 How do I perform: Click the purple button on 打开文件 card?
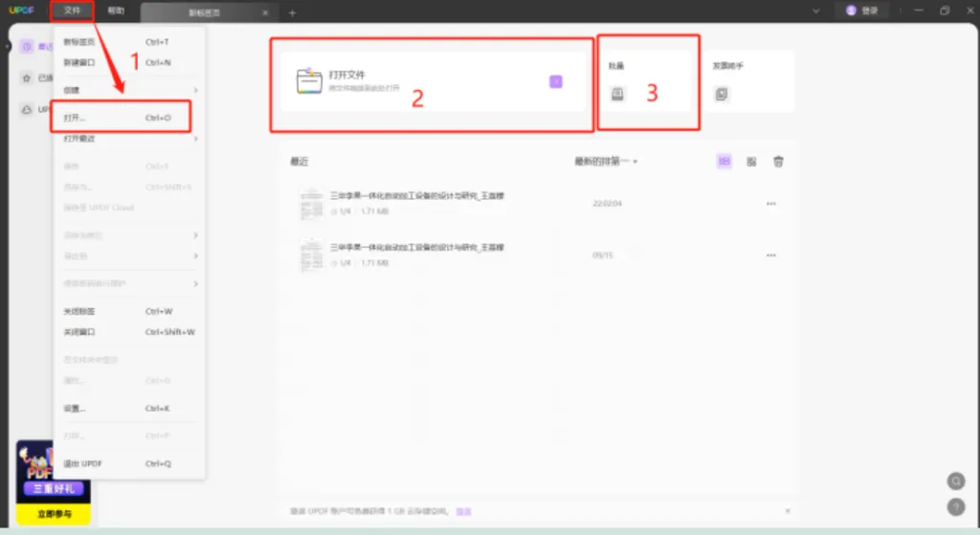(556, 81)
